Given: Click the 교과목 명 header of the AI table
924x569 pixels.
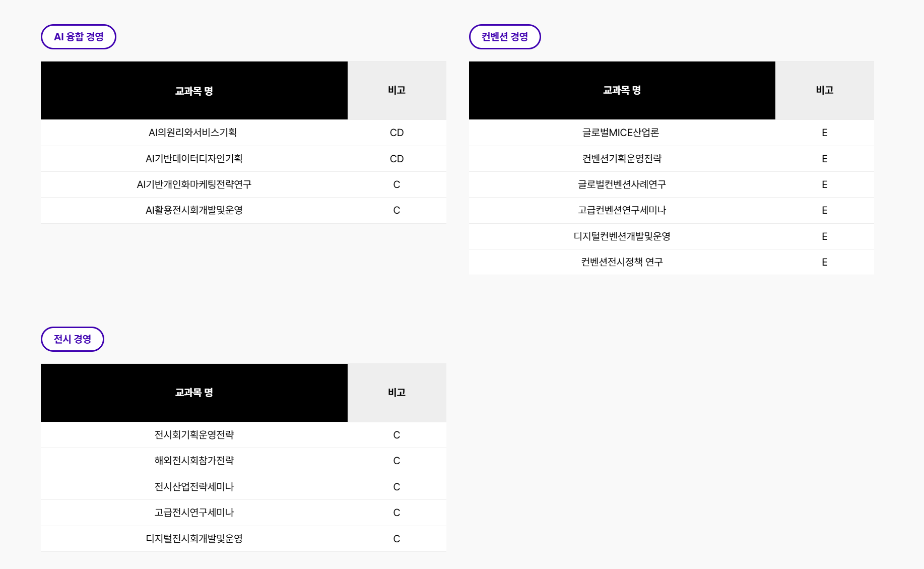Looking at the screenshot, I should coord(194,90).
